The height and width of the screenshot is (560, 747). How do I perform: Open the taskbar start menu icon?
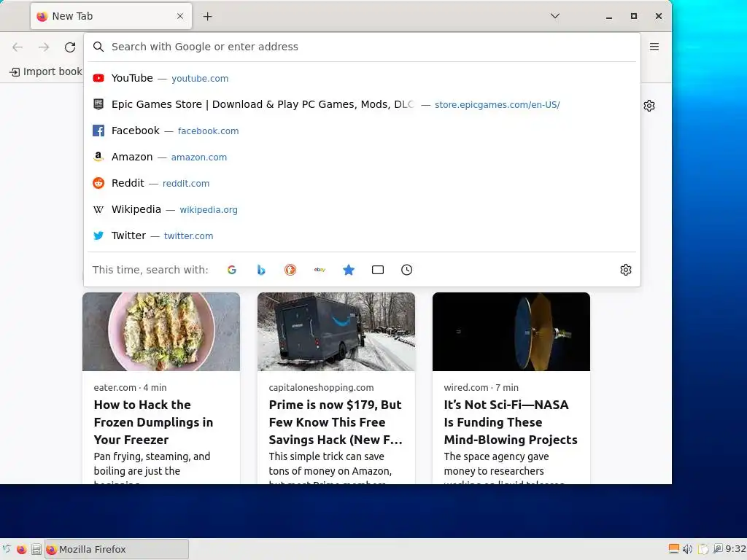click(x=6, y=549)
